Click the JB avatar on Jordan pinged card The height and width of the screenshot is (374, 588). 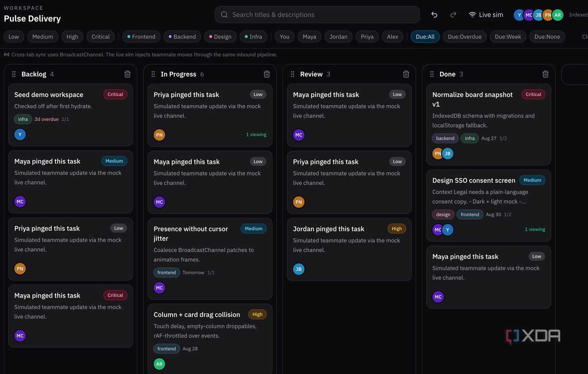pyautogui.click(x=299, y=269)
